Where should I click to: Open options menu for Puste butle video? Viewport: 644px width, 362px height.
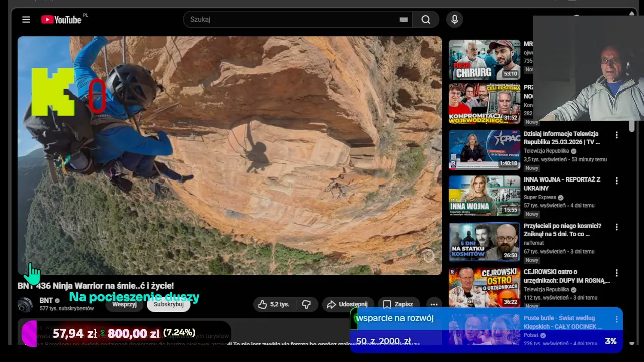tap(617, 319)
